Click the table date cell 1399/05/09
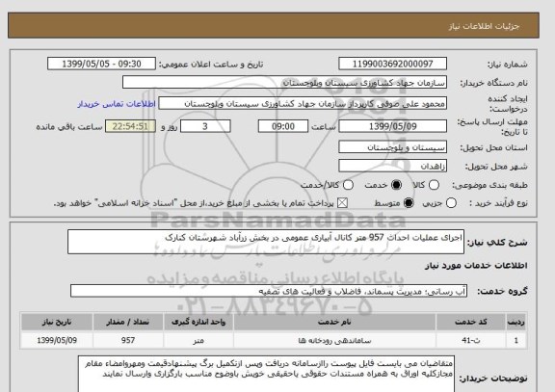Screen dimensions: 555x392 pyautogui.click(x=57, y=340)
